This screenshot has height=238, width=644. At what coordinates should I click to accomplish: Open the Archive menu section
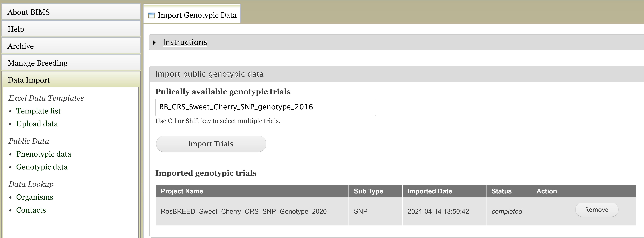click(x=71, y=46)
